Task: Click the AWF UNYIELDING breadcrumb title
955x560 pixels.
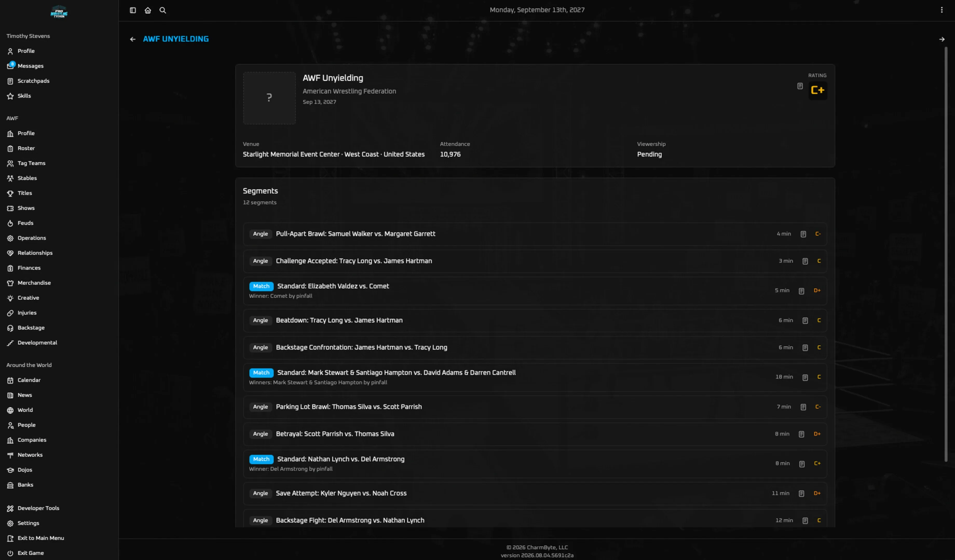Action: (176, 39)
